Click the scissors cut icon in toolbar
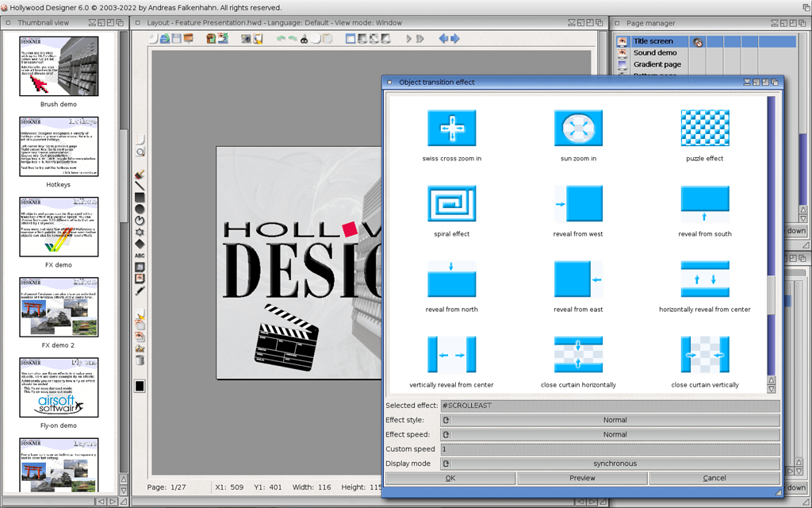 coord(303,38)
